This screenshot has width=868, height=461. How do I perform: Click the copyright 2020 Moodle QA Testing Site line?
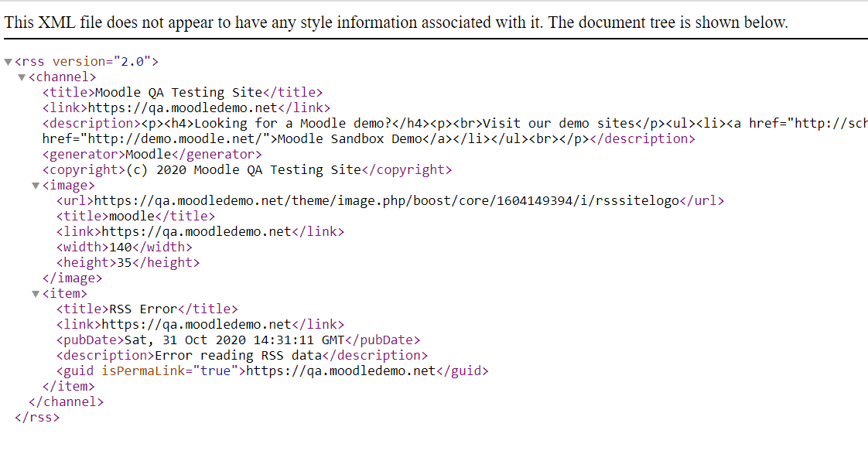pos(247,170)
